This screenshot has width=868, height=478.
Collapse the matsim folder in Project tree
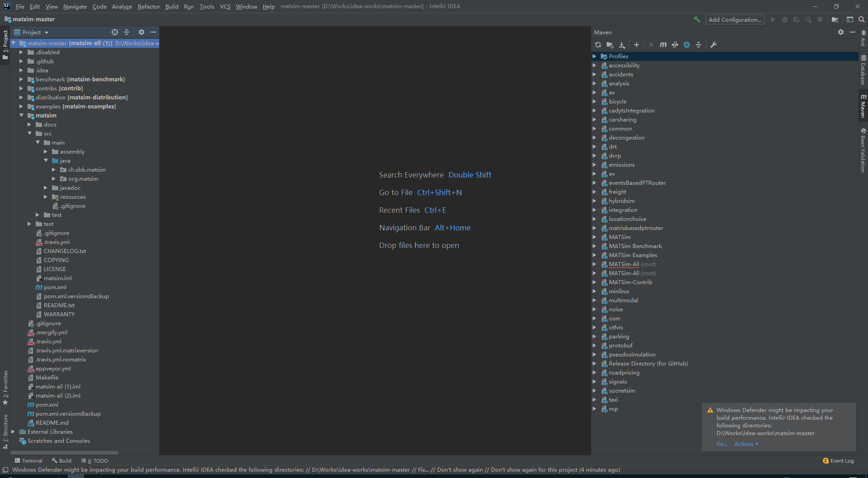(x=21, y=115)
